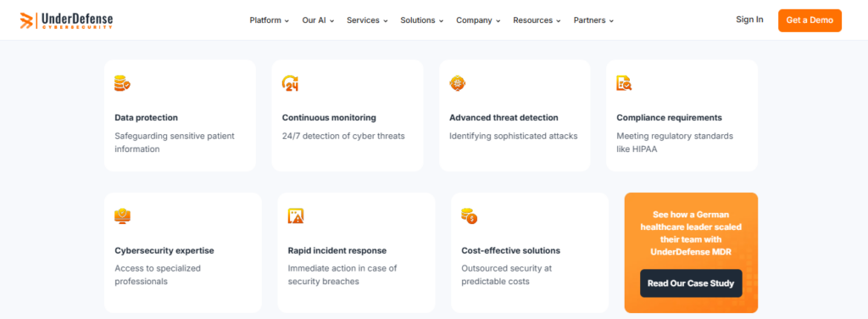Click the Cybersecurity expertise heading
Image resolution: width=868 pixels, height=319 pixels.
click(x=164, y=251)
